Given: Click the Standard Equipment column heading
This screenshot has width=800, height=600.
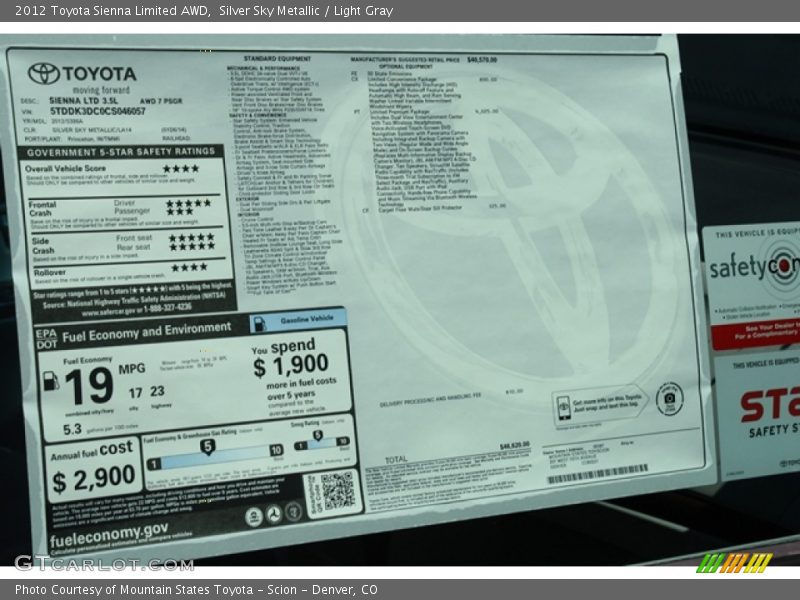Looking at the screenshot, I should coord(277,59).
